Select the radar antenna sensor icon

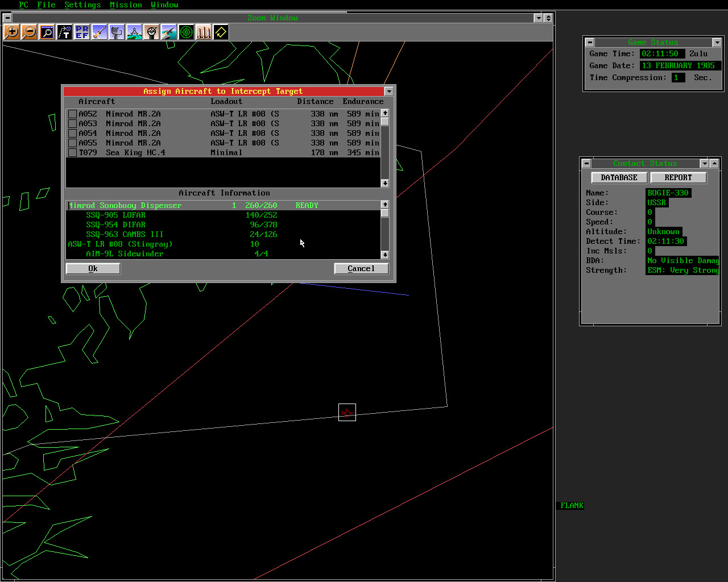(117, 32)
